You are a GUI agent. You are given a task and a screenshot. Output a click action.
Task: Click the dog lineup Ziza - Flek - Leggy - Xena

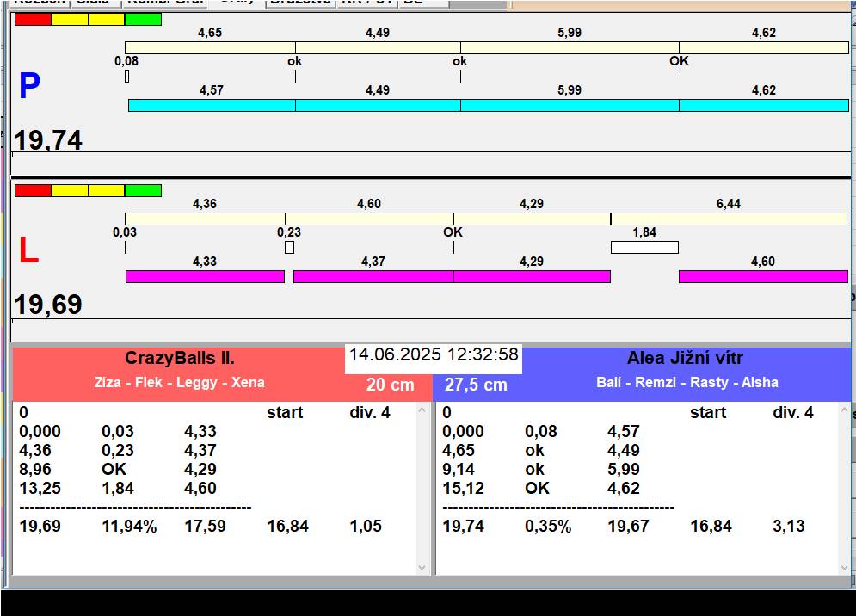click(180, 382)
